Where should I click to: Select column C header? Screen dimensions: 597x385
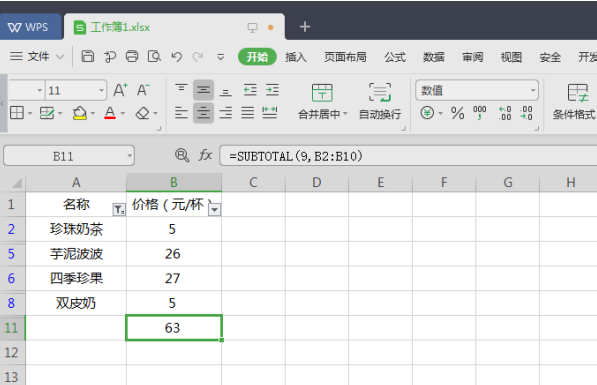[x=254, y=182]
